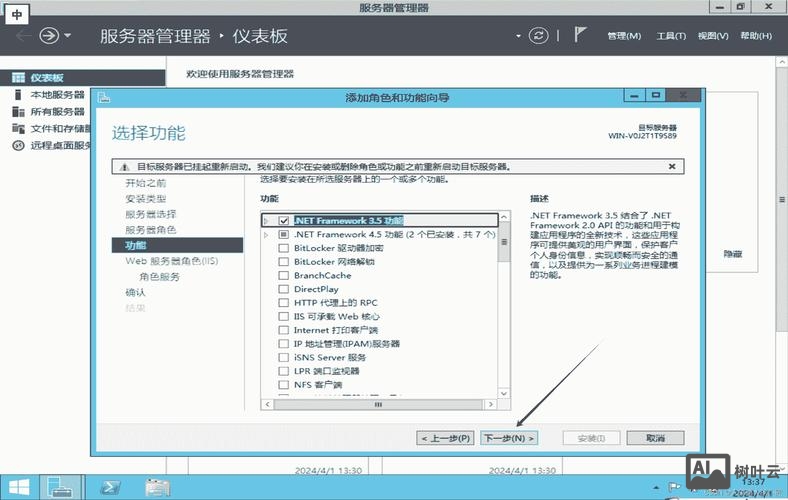Select 所有服务器 in the sidebar
The image size is (788, 500).
(48, 112)
